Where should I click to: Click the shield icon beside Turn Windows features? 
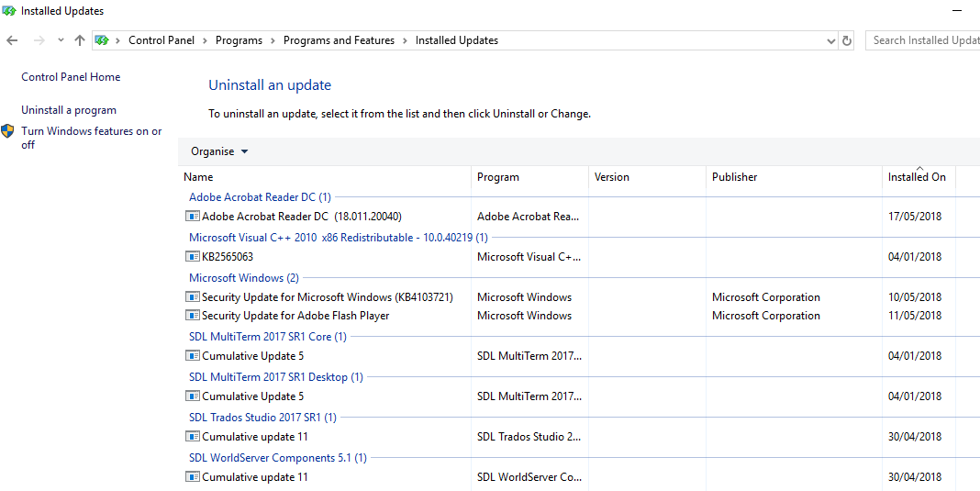point(8,131)
